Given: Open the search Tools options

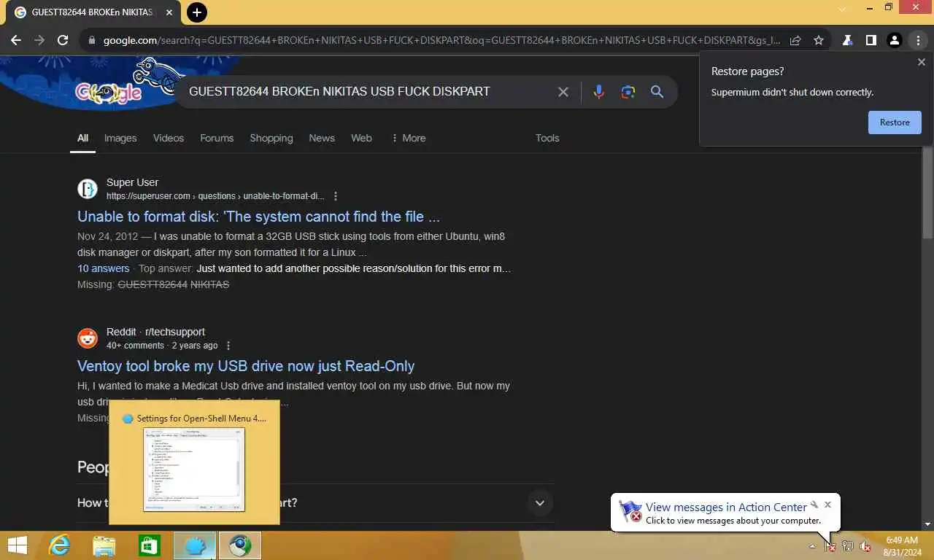Looking at the screenshot, I should click(x=547, y=138).
